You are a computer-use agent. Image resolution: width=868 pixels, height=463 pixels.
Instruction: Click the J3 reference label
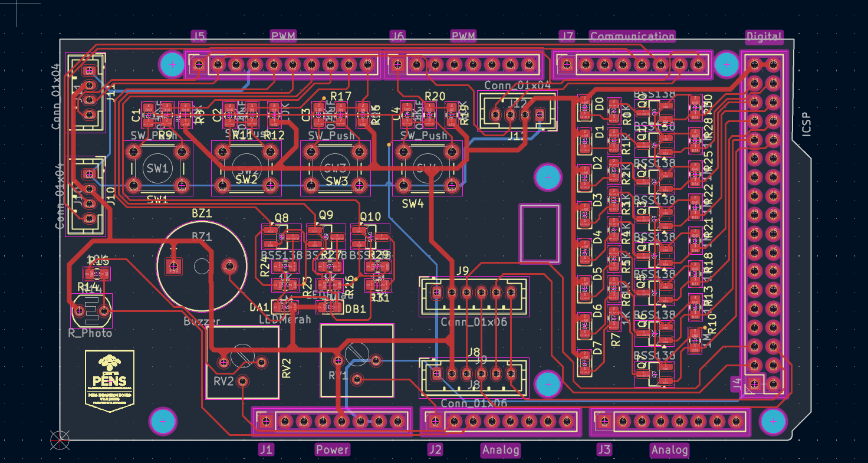(x=604, y=449)
